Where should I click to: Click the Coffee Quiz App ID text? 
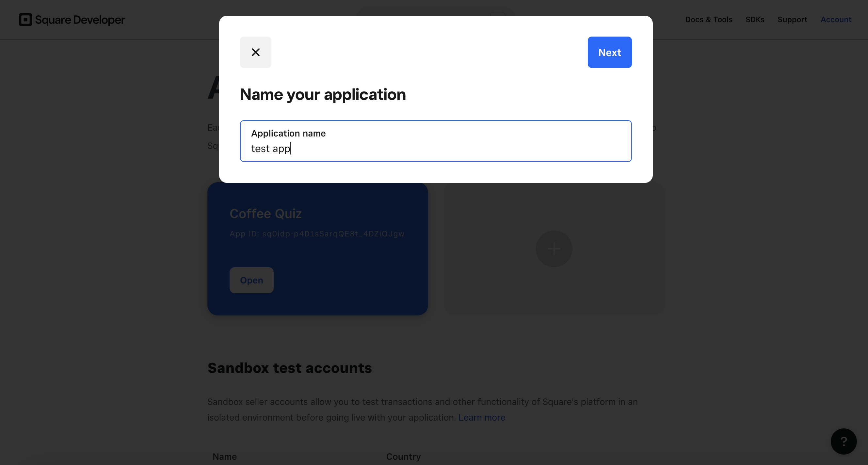pyautogui.click(x=317, y=234)
